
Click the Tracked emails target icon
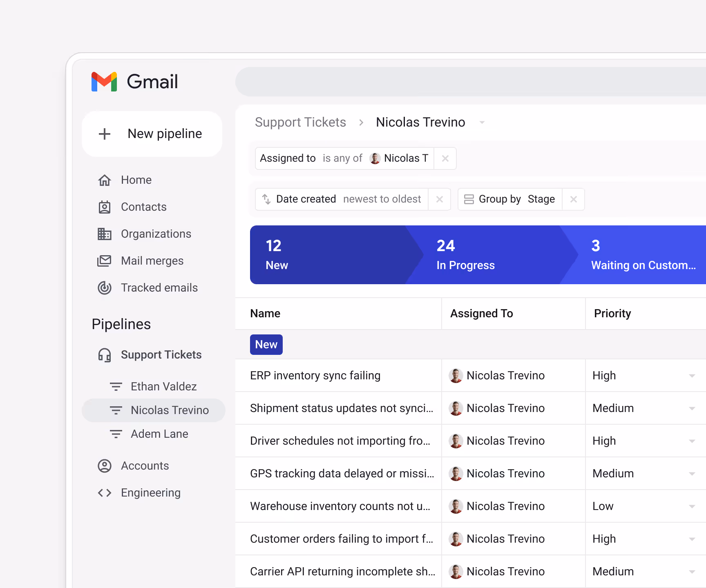[105, 288]
